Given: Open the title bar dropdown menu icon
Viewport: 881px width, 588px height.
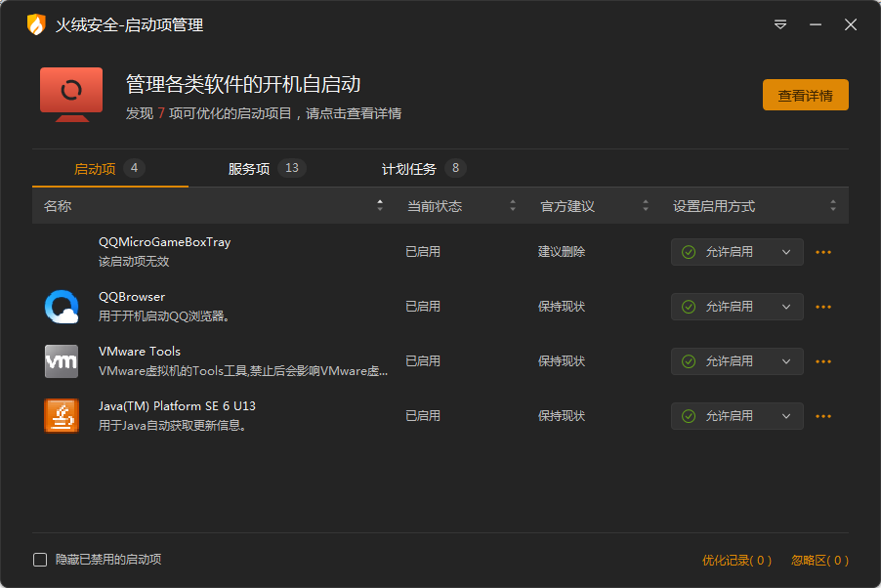Looking at the screenshot, I should 780,24.
